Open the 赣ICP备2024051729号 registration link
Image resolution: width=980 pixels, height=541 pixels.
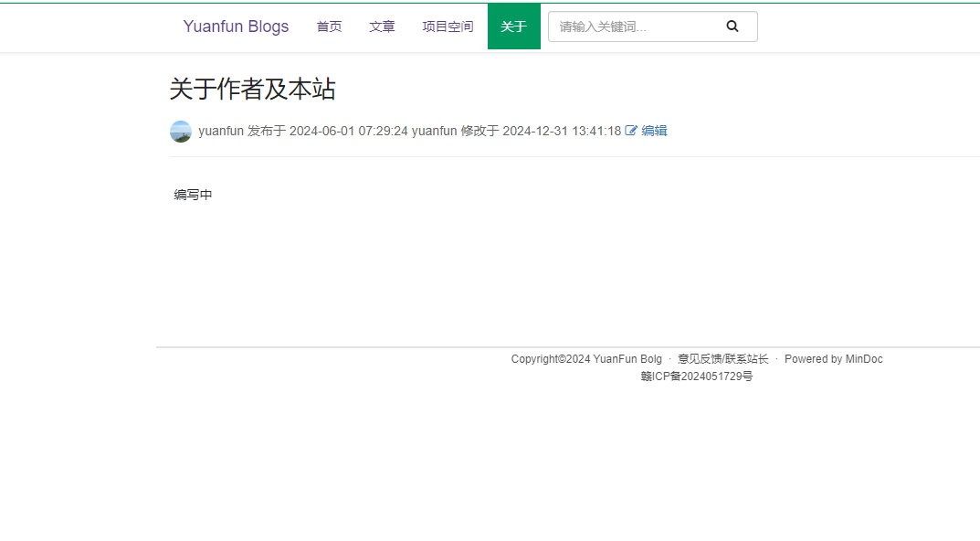pyautogui.click(x=697, y=377)
